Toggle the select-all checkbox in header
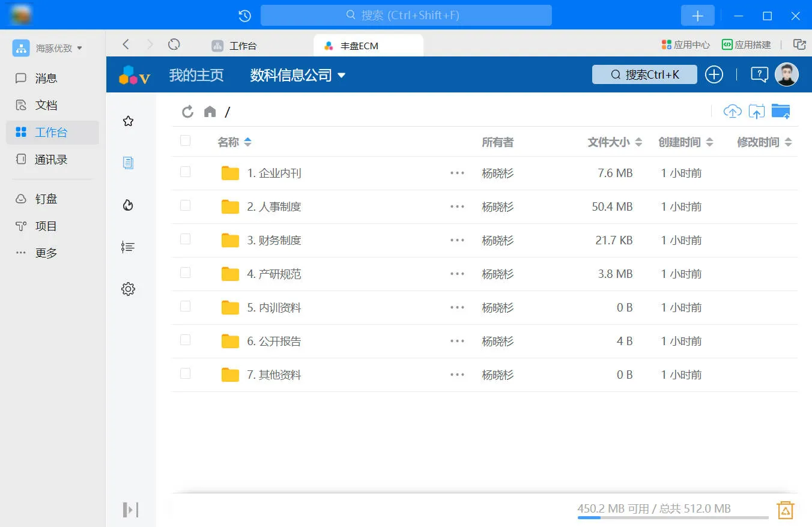This screenshot has width=812, height=527. (x=185, y=140)
